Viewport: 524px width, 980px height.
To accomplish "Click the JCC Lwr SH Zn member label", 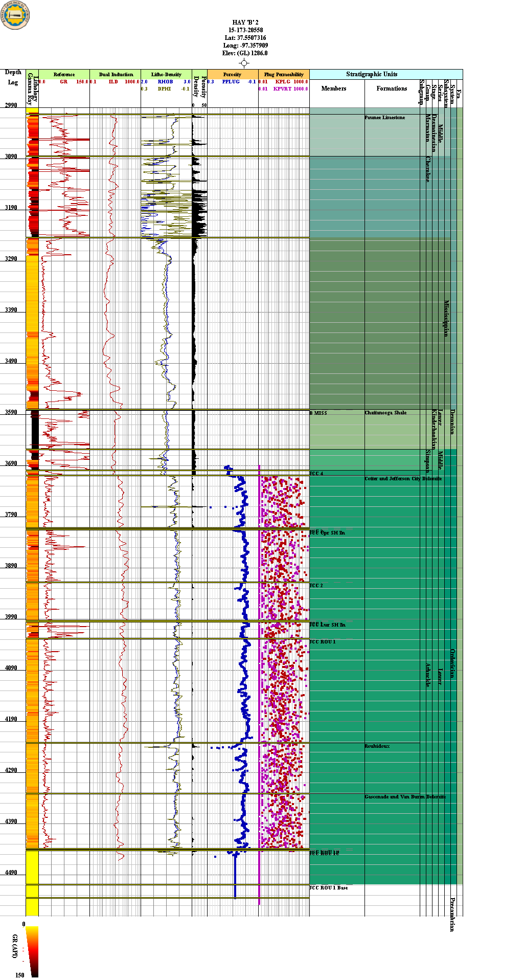I will (328, 625).
